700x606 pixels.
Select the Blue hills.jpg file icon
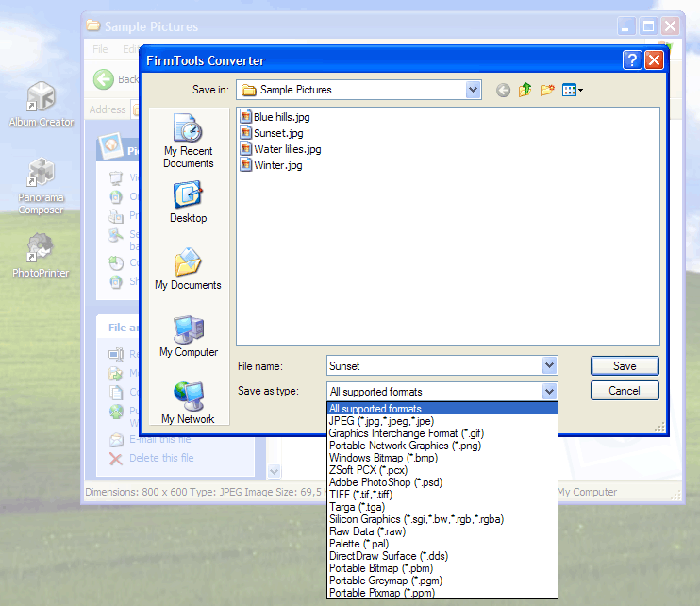(x=245, y=117)
